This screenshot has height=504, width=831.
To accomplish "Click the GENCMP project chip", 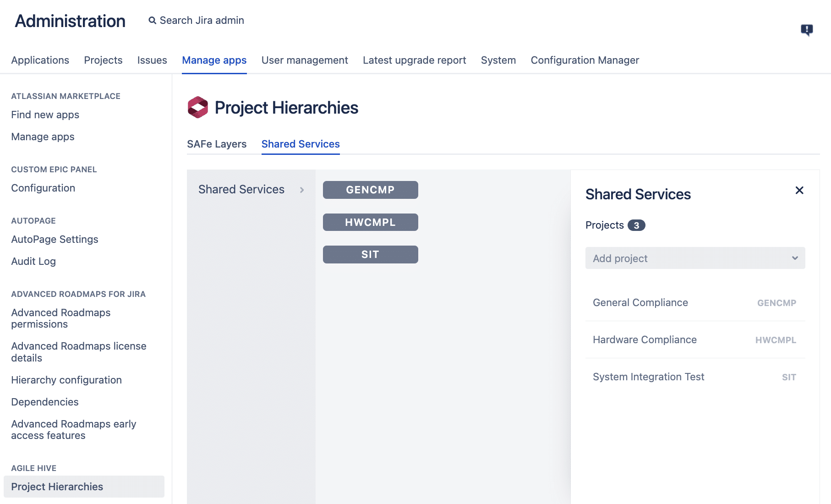I will point(370,190).
